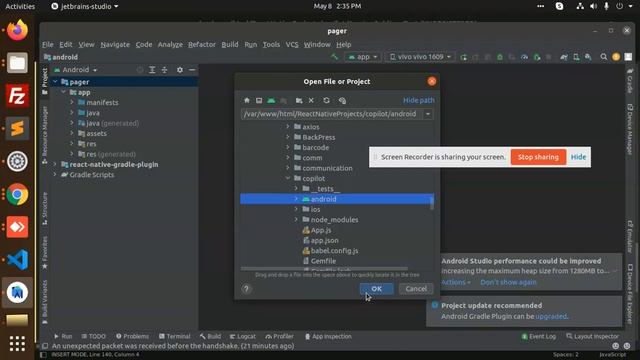
Task: Click the file tree vertical scrollbar
Action: [x=432, y=203]
